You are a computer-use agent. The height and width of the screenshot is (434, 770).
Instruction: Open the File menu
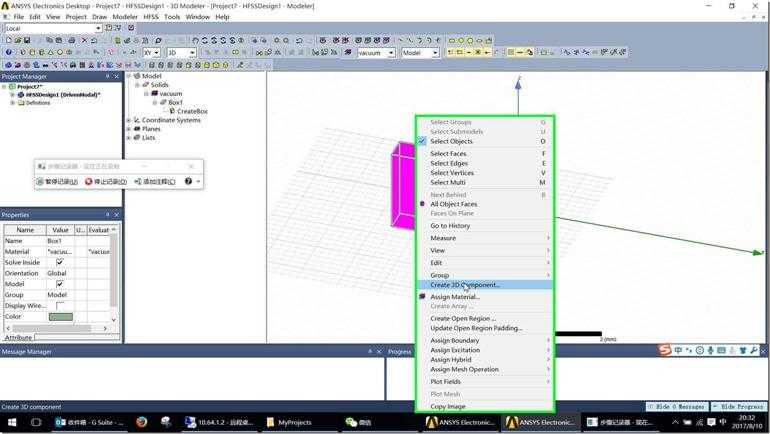[x=19, y=17]
